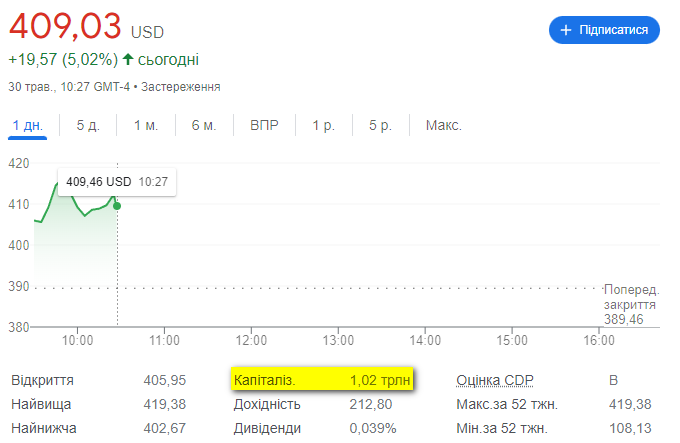Click the 420 price axis label
The height and width of the screenshot is (443, 680).
pos(19,163)
